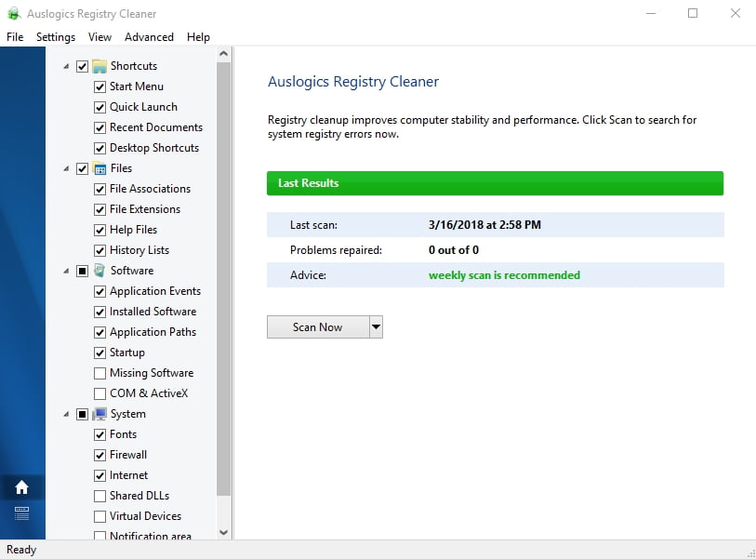This screenshot has width=756, height=559.
Task: Open the list view icon in left sidebar
Action: tap(21, 513)
